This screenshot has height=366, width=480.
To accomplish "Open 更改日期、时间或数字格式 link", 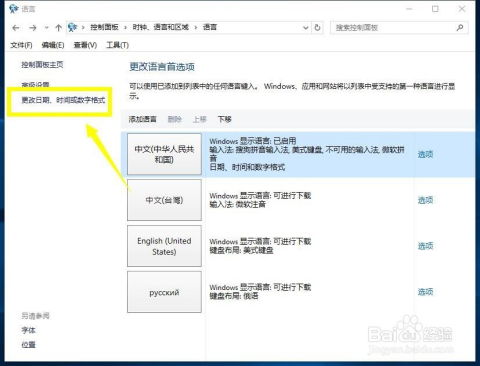I will [x=63, y=100].
